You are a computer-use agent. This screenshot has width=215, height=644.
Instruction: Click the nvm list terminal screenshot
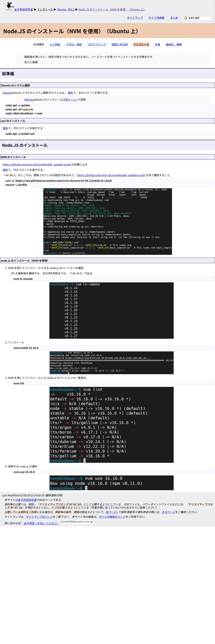tap(111, 425)
